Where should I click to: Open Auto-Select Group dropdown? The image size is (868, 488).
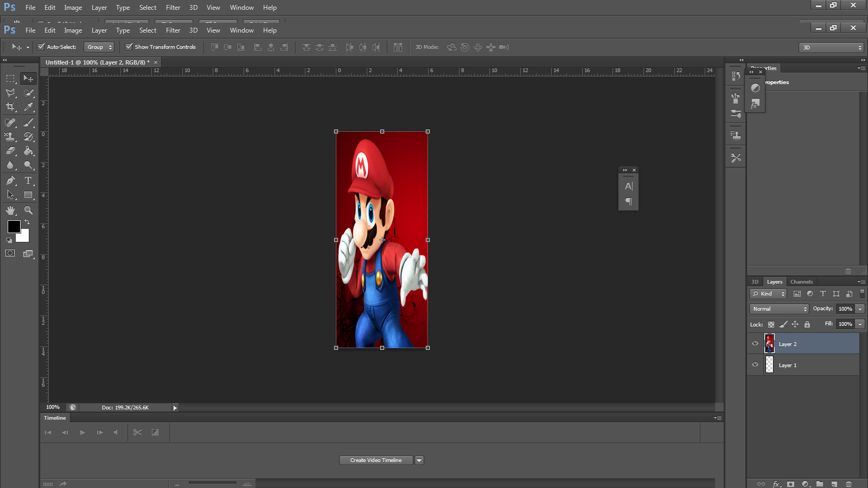pyautogui.click(x=99, y=47)
